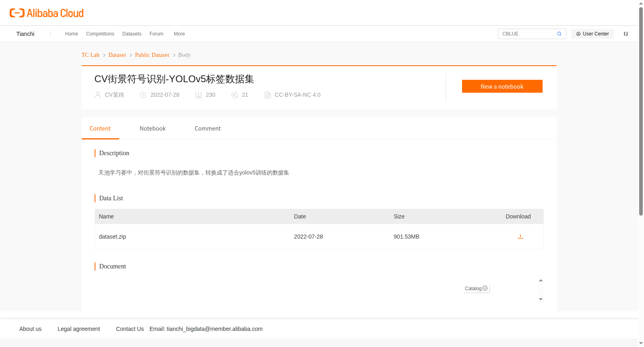Screen dimensions: 644x347
Task: Download dataset.zip via the download icon
Action: tap(520, 237)
